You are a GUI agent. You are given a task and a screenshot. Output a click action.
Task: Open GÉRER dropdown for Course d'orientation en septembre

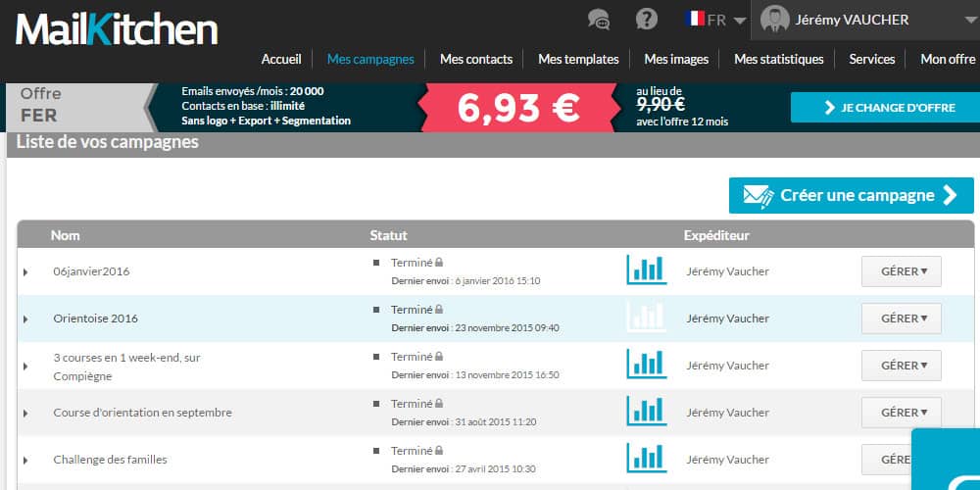click(902, 413)
